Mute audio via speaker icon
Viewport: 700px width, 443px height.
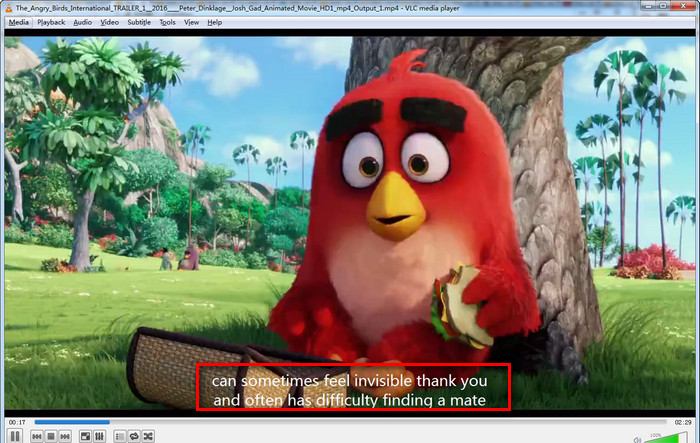tap(638, 439)
